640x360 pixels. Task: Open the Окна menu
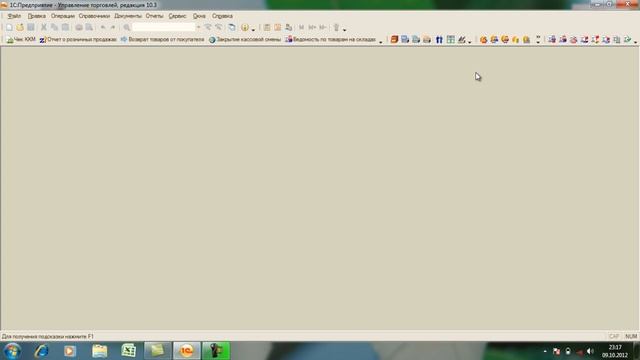coord(199,16)
